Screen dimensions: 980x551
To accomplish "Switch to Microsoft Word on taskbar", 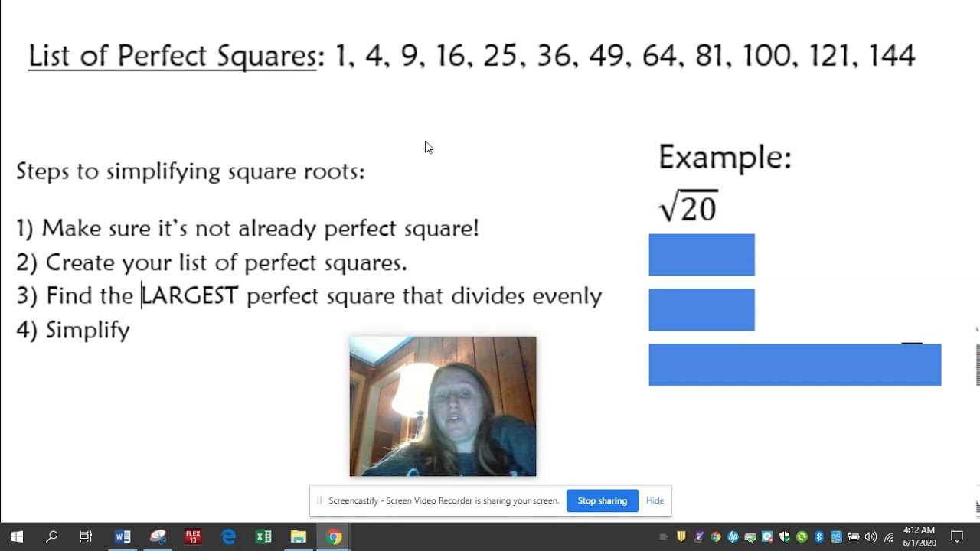I will 122,536.
